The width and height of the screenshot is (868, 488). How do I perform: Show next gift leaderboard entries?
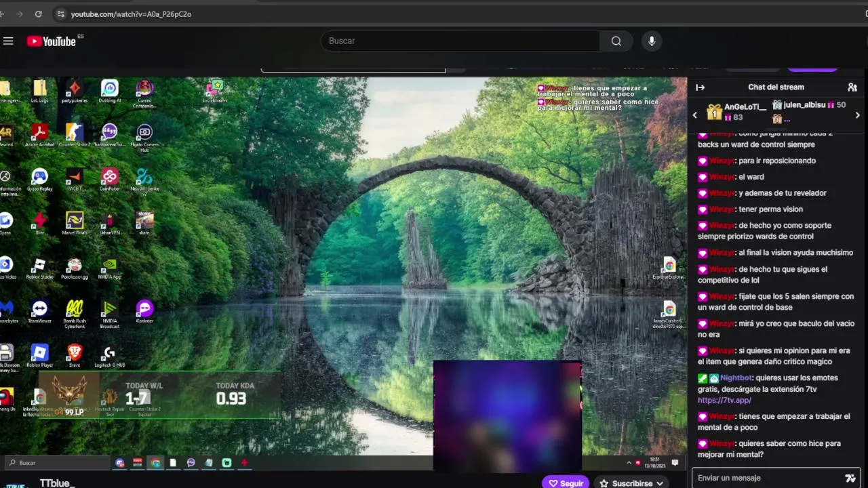[858, 115]
